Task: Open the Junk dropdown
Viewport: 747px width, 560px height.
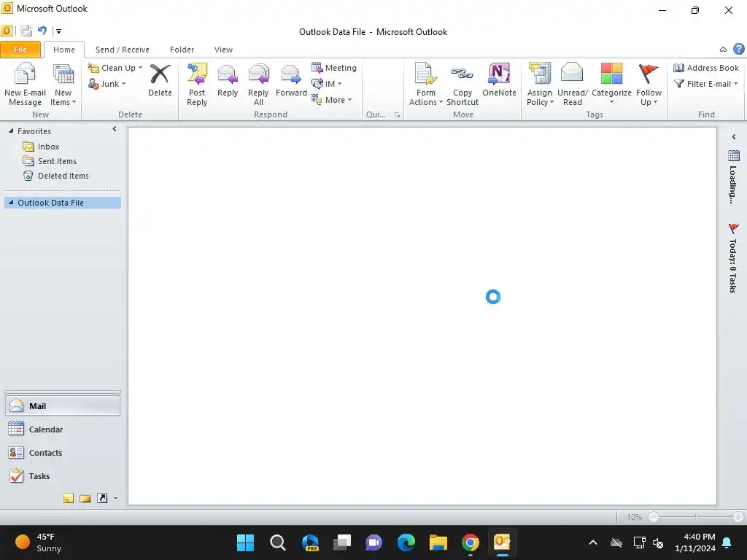Action: [107, 84]
